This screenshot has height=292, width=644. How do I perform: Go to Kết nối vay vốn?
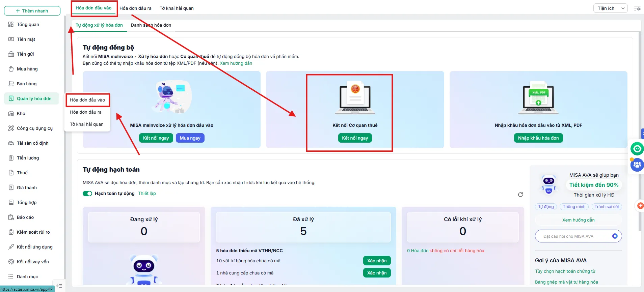[32, 262]
